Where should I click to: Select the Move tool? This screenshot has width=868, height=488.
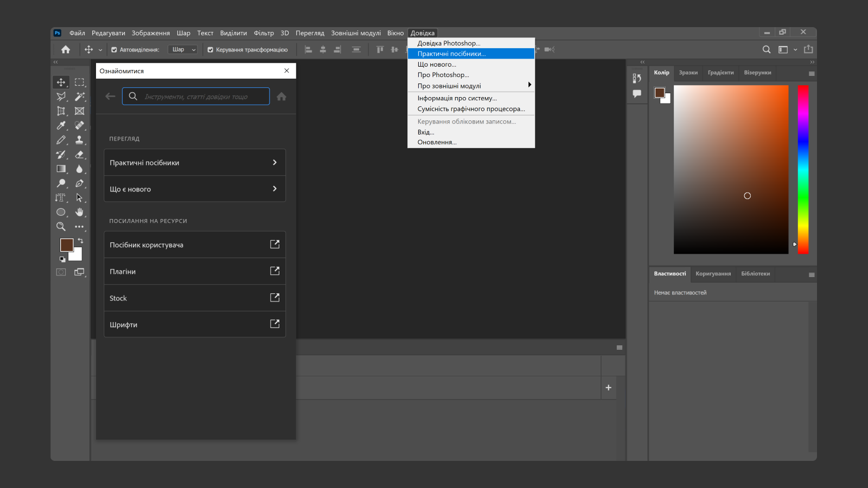coord(61,82)
